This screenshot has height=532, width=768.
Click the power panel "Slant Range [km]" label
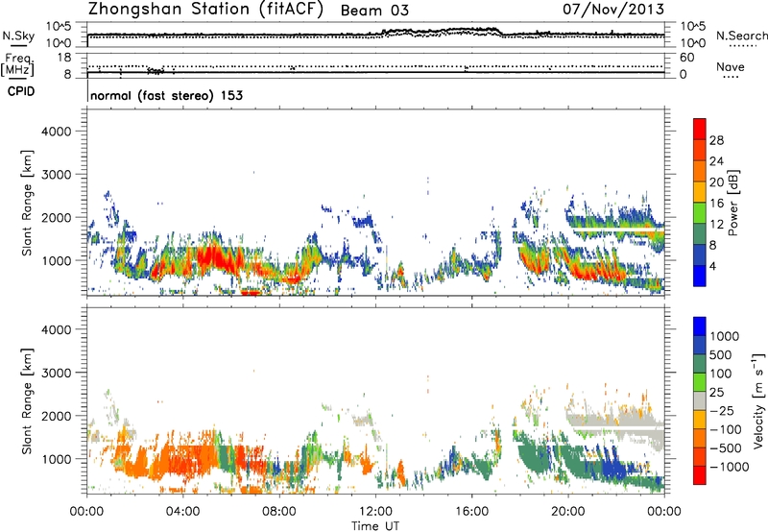[x=27, y=204]
